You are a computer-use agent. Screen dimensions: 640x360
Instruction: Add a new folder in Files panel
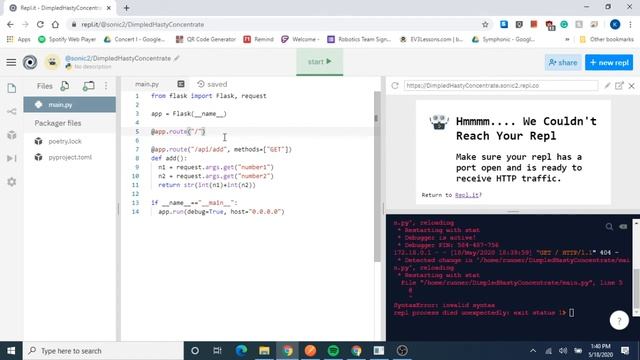pos(89,86)
